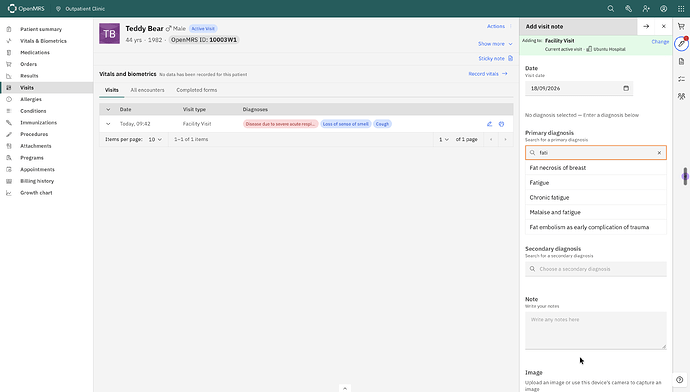Viewport: 690px width, 392px height.
Task: Click the add patient icon in top bar
Action: (x=646, y=8)
